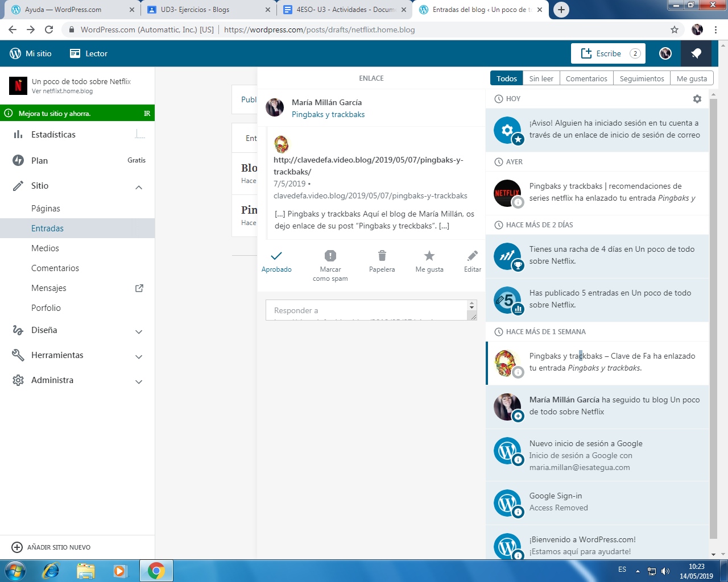Viewport: 728px width, 582px height.
Task: Bookmark this page with star icon
Action: point(675,30)
